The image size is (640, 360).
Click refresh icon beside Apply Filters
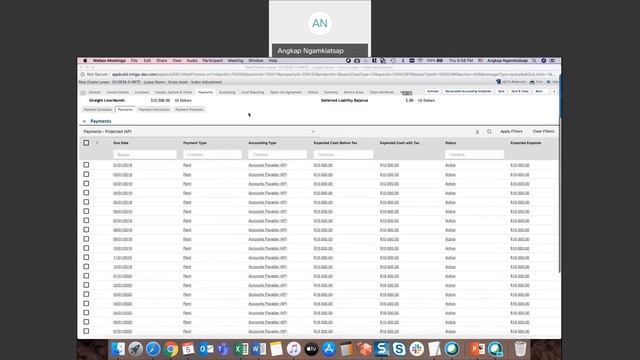point(489,131)
